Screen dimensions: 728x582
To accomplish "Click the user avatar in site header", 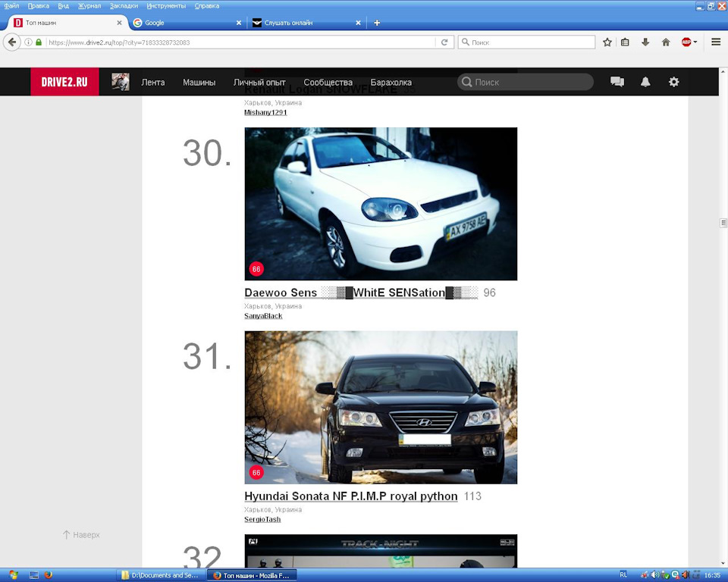I will (121, 82).
